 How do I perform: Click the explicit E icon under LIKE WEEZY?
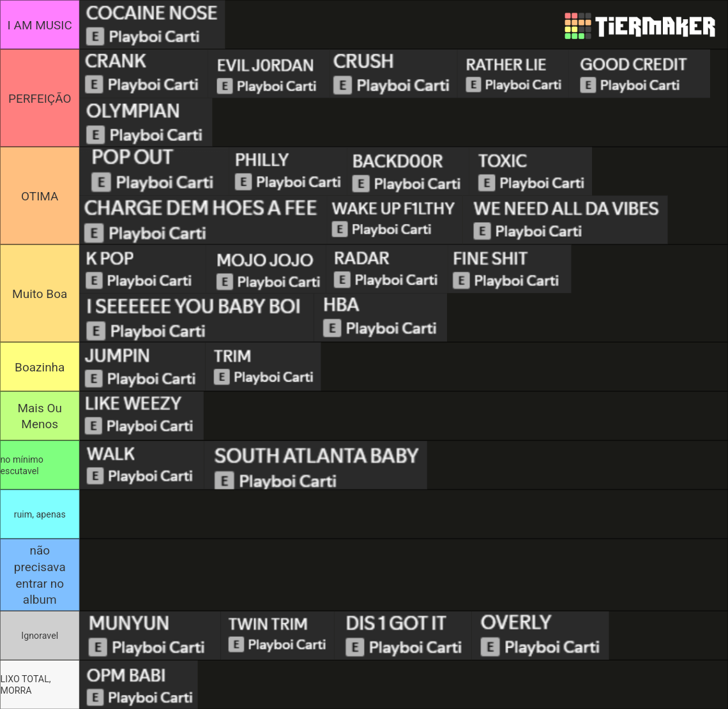coord(93,426)
